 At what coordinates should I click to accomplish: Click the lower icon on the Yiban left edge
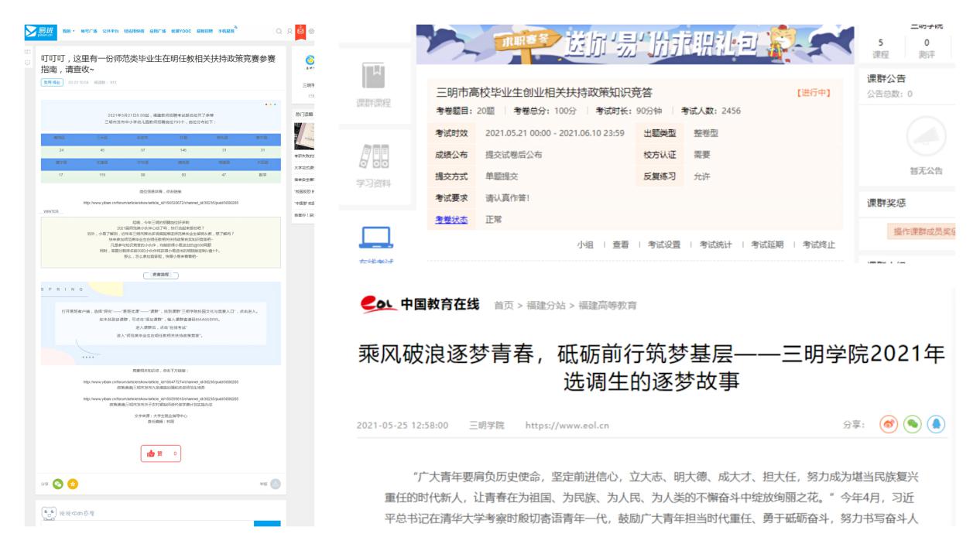coord(28,63)
